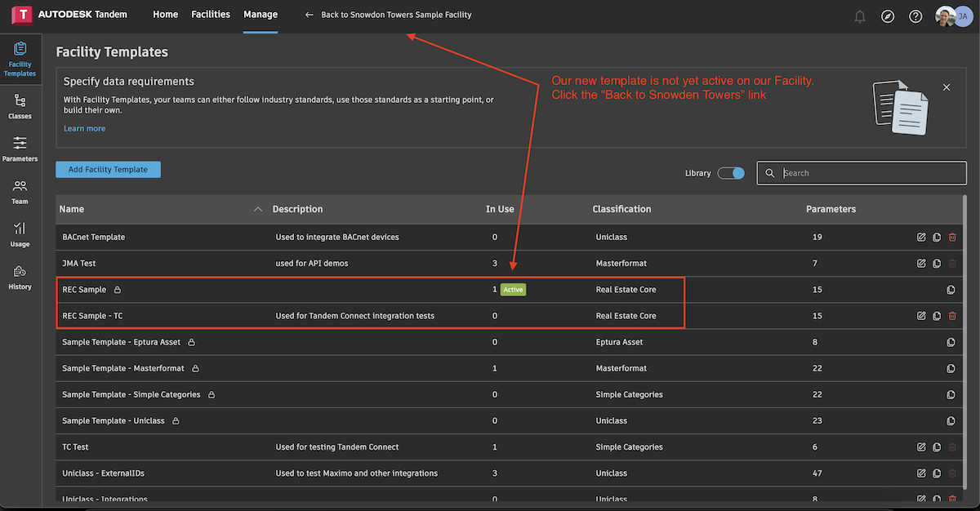Click Add Facility Template button
980x511 pixels.
[108, 170]
